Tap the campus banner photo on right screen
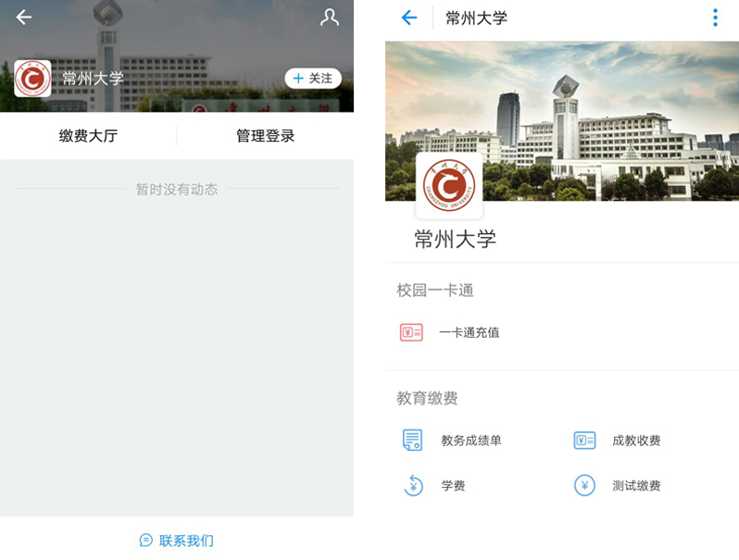The image size is (739, 560). 562,120
